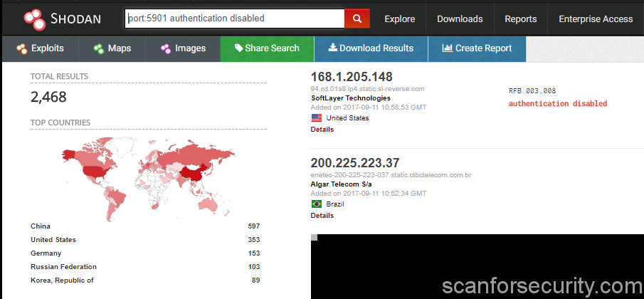Image resolution: width=644 pixels, height=299 pixels.
Task: Click hostname enetec-200-225-223-037.static.ctbctelecom.com.br
Action: click(391, 175)
